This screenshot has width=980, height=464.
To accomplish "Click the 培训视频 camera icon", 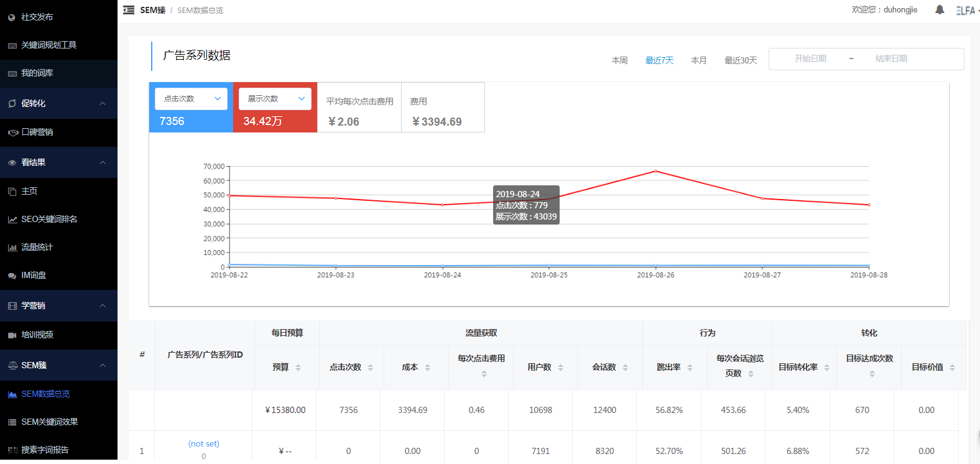I will tap(12, 335).
